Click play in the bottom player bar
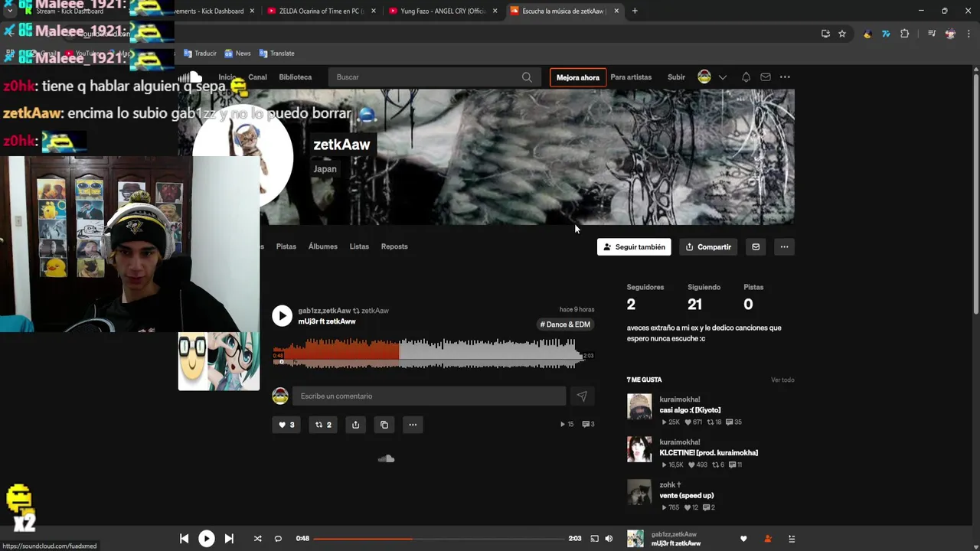 pos(207,539)
